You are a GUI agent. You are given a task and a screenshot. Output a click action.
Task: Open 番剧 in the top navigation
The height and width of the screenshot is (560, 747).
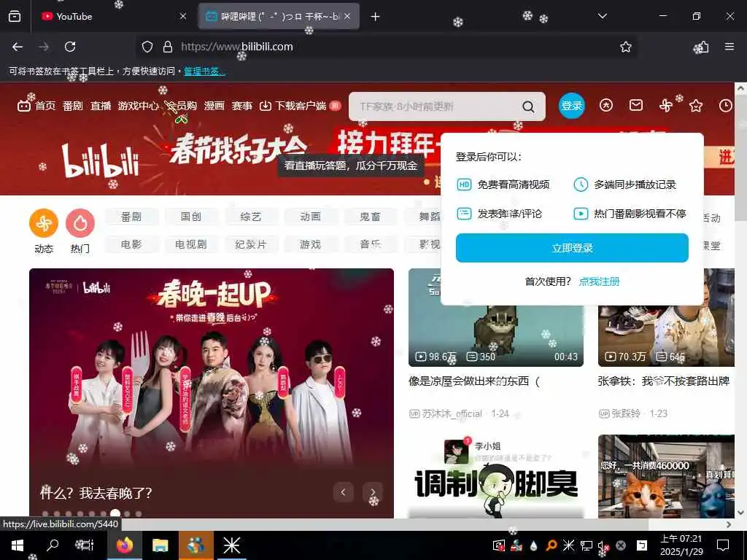point(73,106)
